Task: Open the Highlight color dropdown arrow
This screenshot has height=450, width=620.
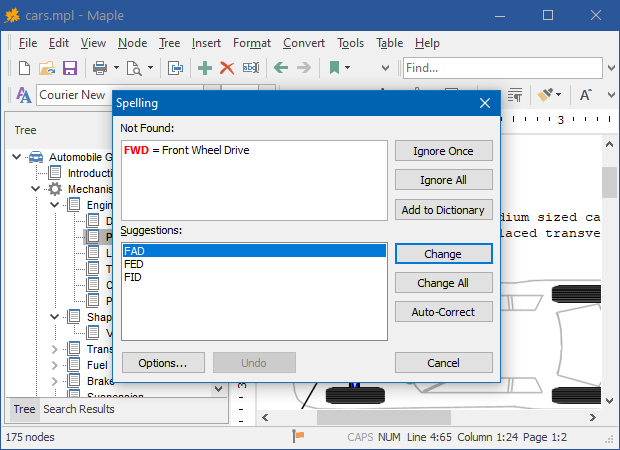Action: click(558, 95)
